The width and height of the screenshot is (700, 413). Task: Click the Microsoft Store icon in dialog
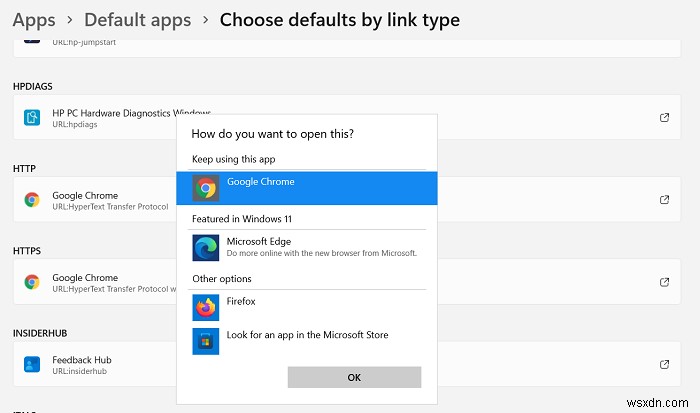pos(206,340)
